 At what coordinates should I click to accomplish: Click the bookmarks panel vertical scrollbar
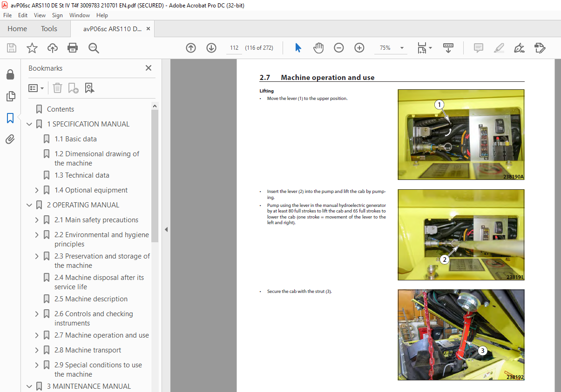155,176
